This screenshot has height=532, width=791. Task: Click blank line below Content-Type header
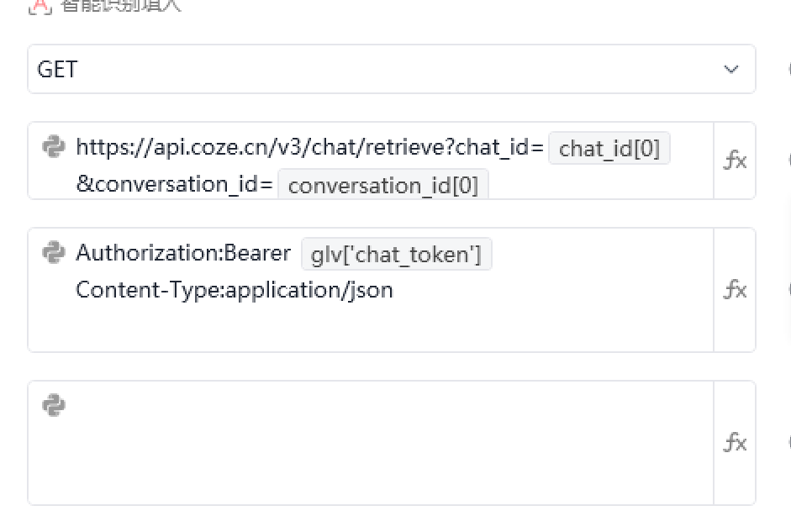point(370,326)
